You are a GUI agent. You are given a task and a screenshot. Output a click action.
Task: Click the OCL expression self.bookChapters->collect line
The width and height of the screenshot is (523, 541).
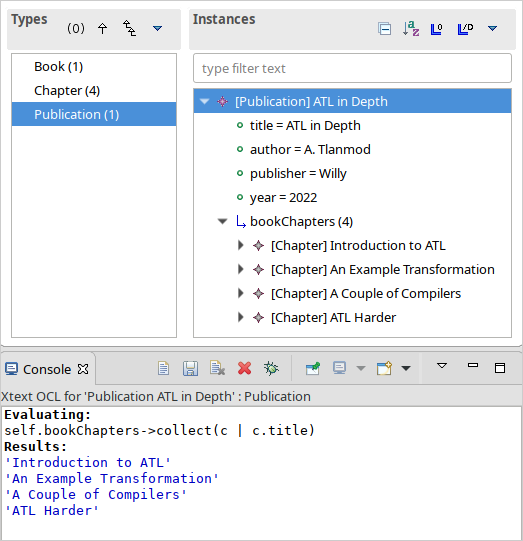pyautogui.click(x=159, y=431)
